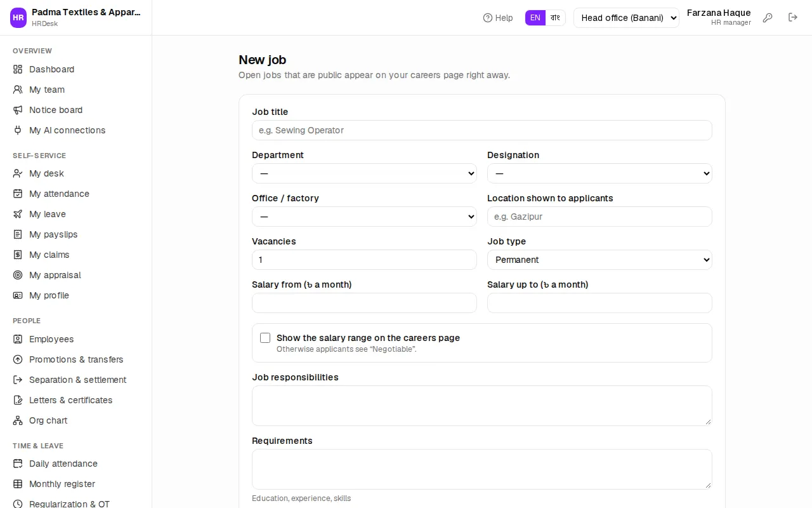Click the Salary up to input field
This screenshot has width=812, height=508.
tap(599, 303)
